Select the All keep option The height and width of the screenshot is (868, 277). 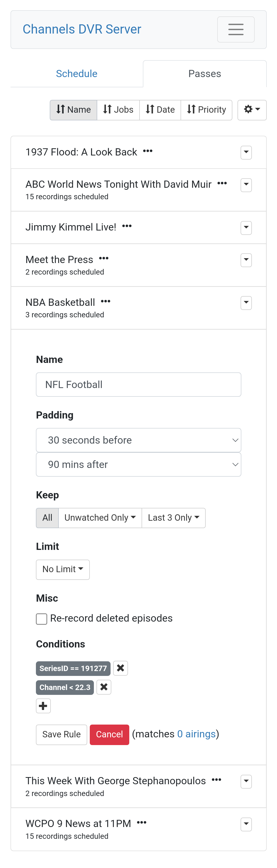click(x=47, y=518)
